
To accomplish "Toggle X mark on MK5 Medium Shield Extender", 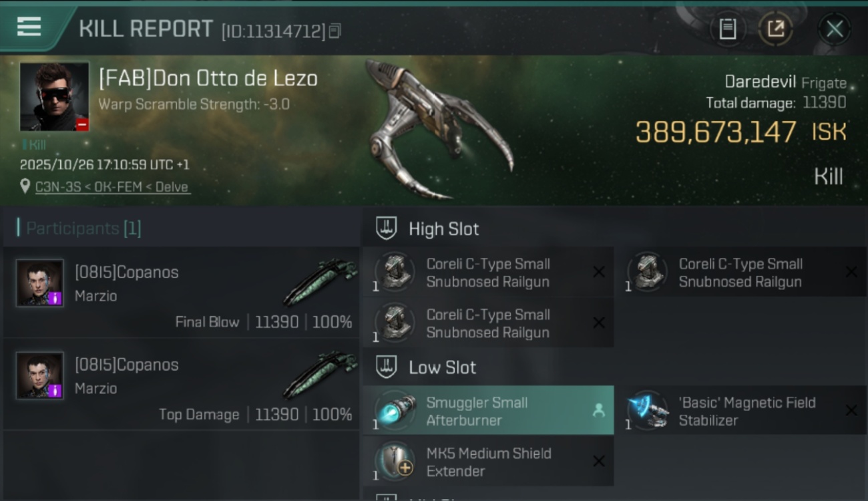I will pos(599,462).
